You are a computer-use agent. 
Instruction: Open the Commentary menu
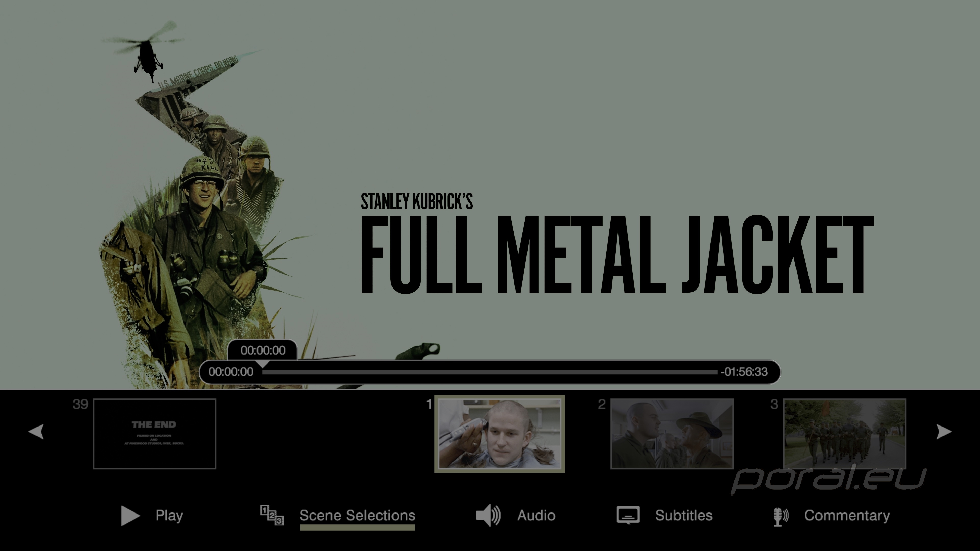click(x=847, y=516)
